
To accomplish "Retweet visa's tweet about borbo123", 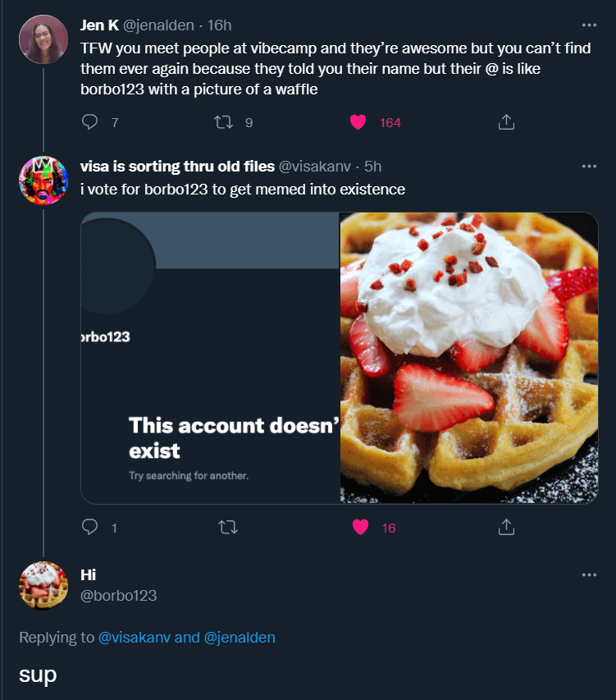I will point(223,528).
